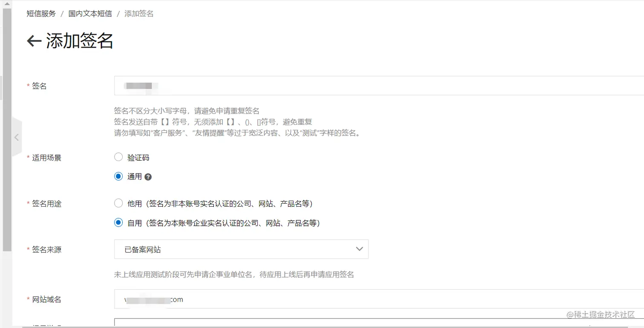The image size is (644, 328).
Task: Expand the collapsed left sidebar handle
Action: tap(17, 137)
